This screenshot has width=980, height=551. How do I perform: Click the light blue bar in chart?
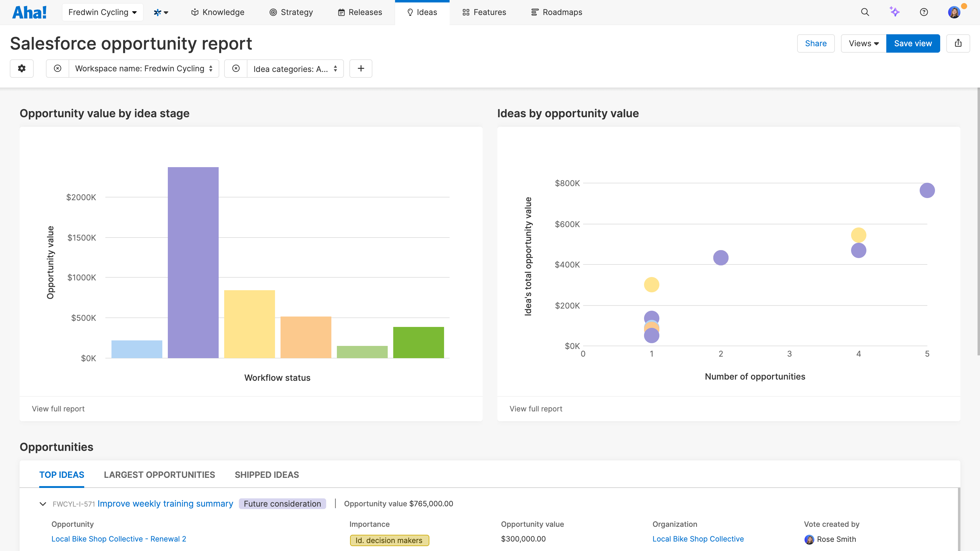tap(137, 349)
